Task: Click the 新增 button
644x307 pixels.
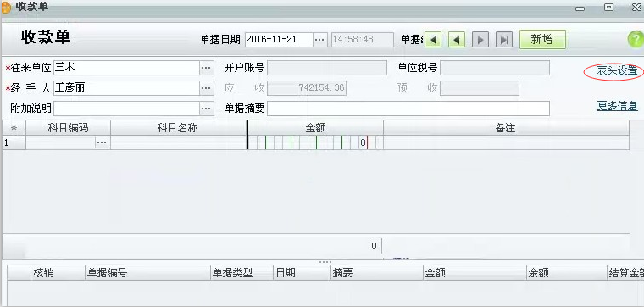Action: [x=542, y=40]
